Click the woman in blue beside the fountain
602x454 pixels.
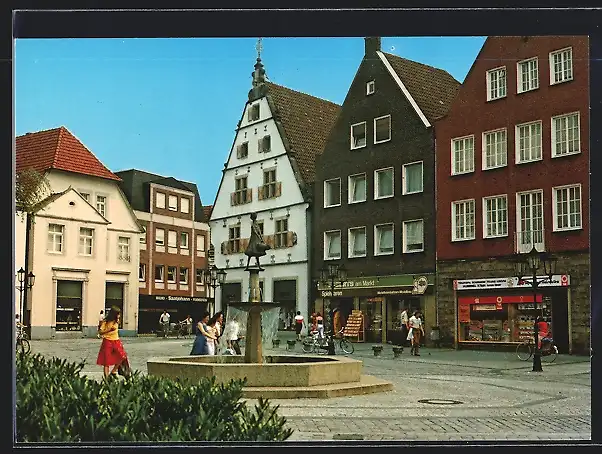pyautogui.click(x=202, y=336)
